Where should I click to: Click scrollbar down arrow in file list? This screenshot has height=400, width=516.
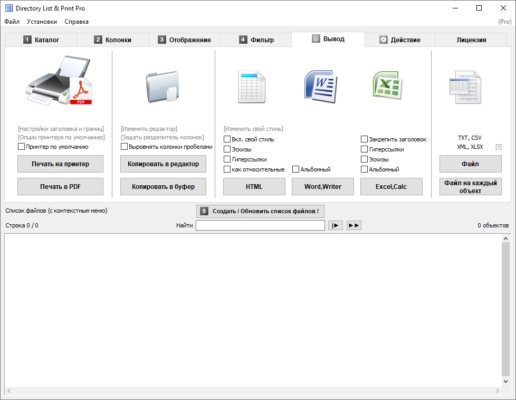[x=506, y=381]
